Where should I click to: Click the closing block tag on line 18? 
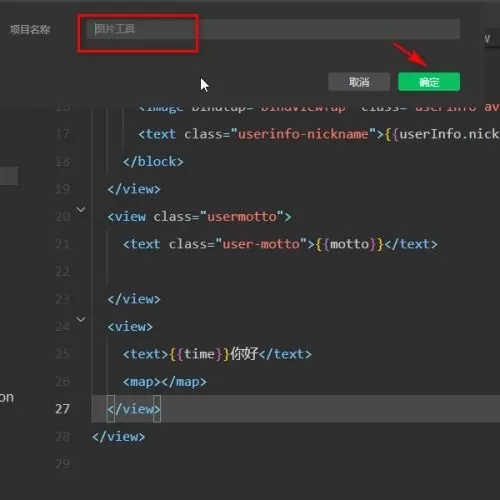tap(153, 162)
